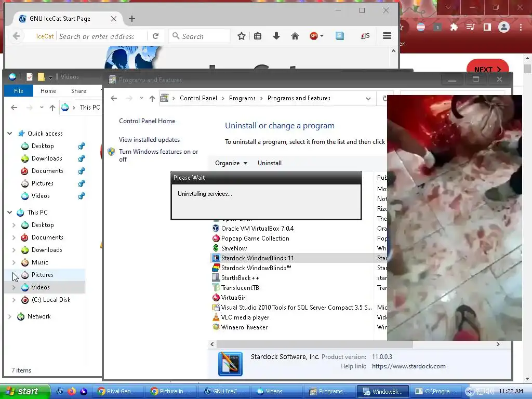Open IceCat hamburger menu
This screenshot has height=399, width=532.
387,36
